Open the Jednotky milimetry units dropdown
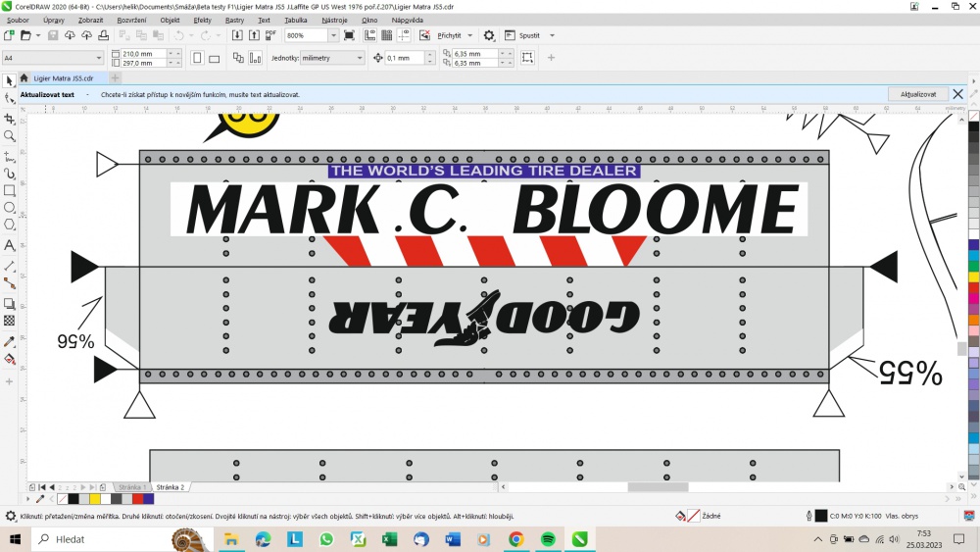Image resolution: width=980 pixels, height=552 pixels. (x=332, y=58)
